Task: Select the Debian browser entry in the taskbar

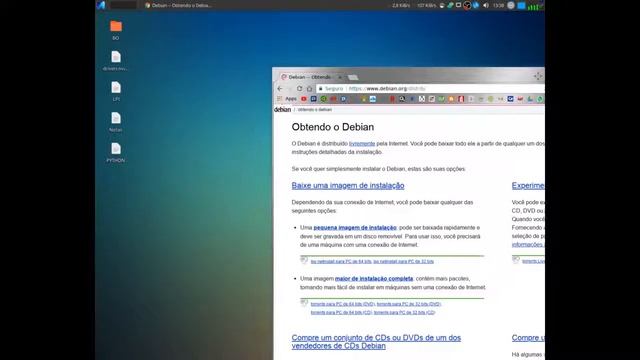Action: point(178,5)
